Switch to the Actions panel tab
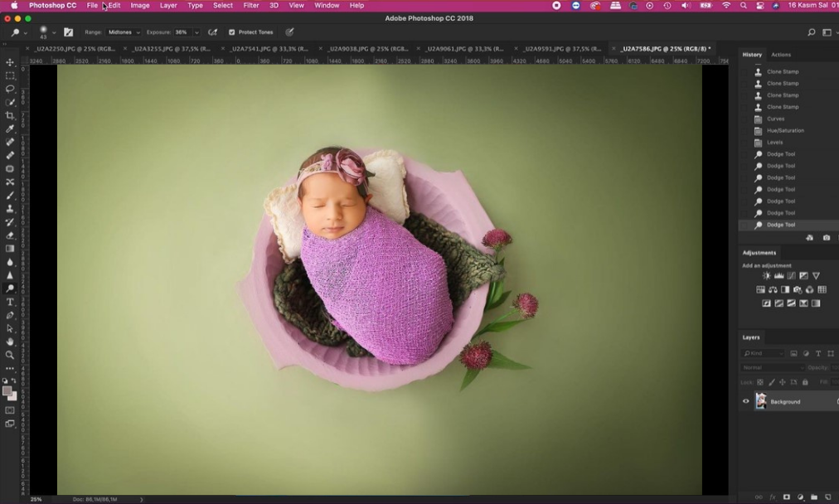Viewport: 839px width, 504px height. pyautogui.click(x=781, y=55)
